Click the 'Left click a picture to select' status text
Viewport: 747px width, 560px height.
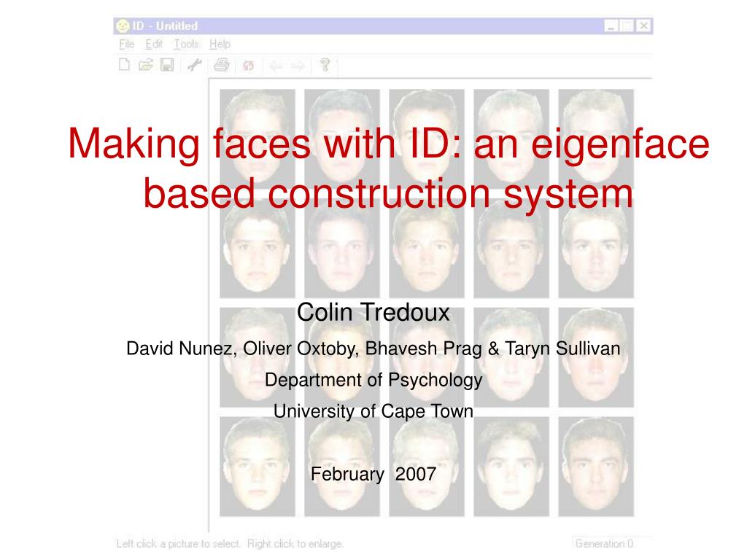pyautogui.click(x=179, y=543)
